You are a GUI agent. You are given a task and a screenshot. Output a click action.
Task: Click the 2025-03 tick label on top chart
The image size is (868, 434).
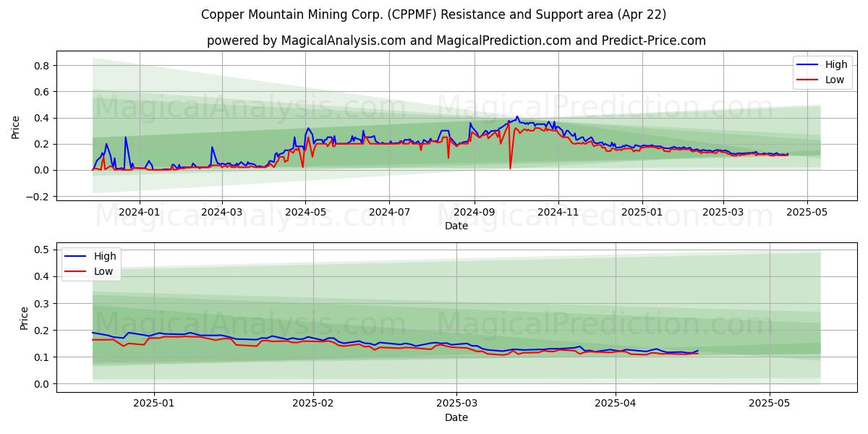click(723, 212)
